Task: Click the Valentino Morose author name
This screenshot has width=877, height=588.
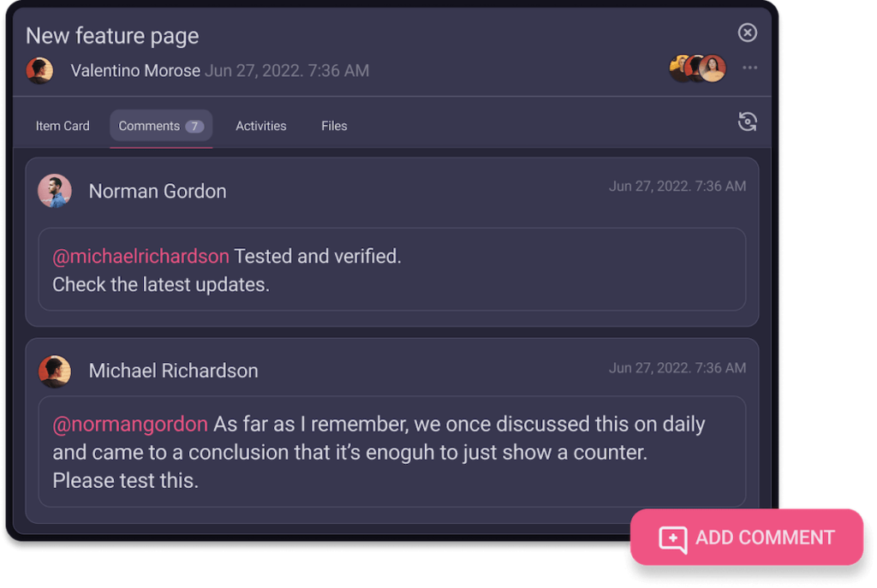Action: point(135,70)
